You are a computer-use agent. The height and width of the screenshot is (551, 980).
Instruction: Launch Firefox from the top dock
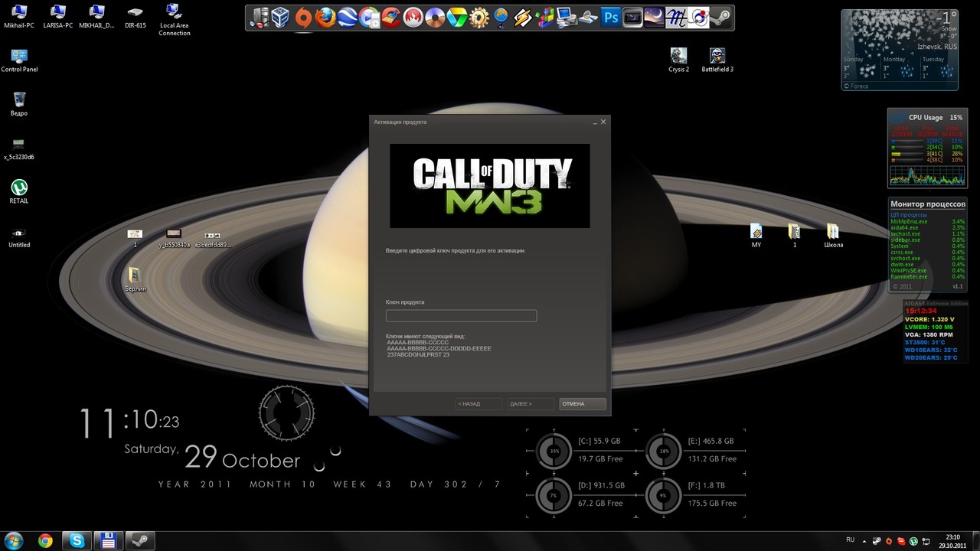point(325,18)
